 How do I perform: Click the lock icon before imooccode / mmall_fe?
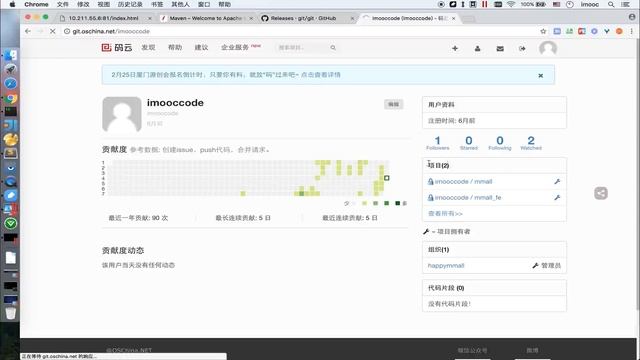click(430, 198)
